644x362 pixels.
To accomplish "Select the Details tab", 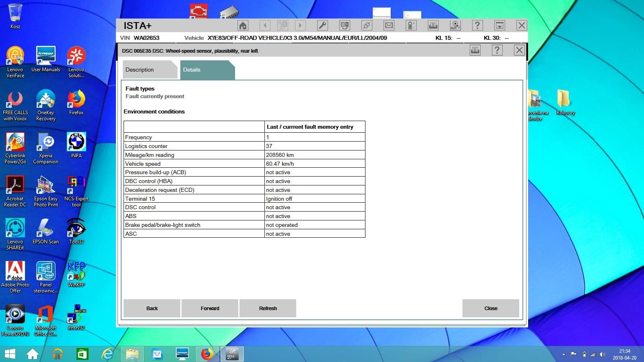I will coord(207,70).
